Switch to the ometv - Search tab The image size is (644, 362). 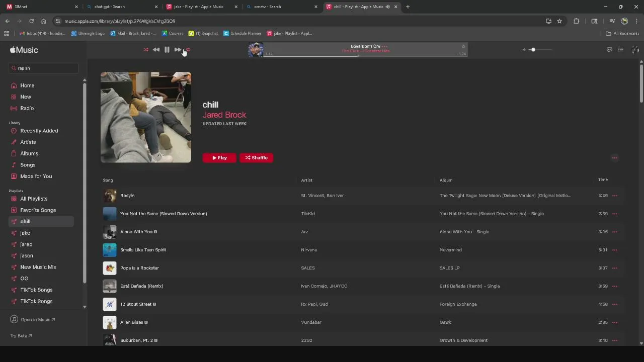point(281,7)
